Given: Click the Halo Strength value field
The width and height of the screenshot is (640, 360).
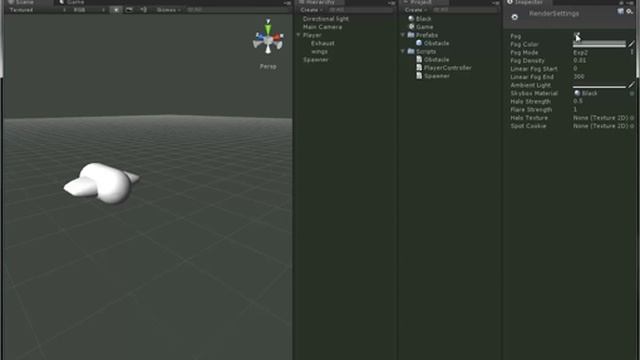Looking at the screenshot, I should point(603,101).
